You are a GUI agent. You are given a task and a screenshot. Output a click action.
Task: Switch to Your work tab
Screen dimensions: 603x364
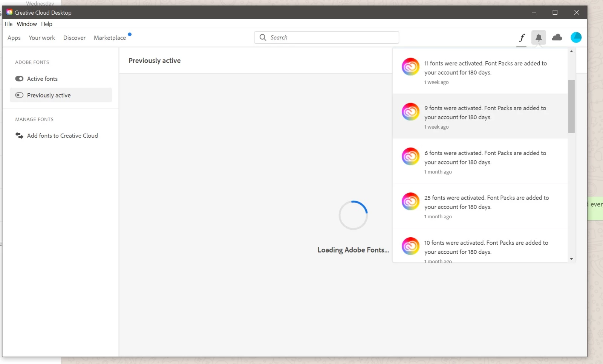[42, 38]
